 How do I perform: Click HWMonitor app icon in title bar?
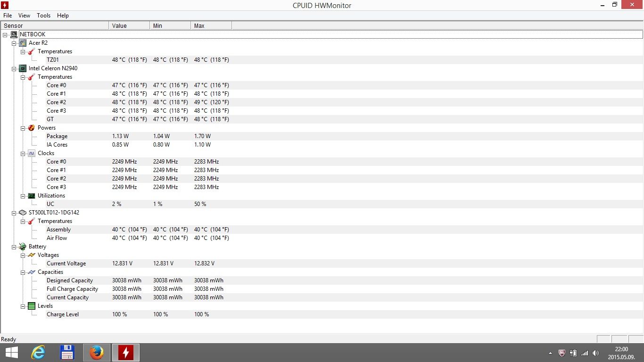pyautogui.click(x=5, y=5)
